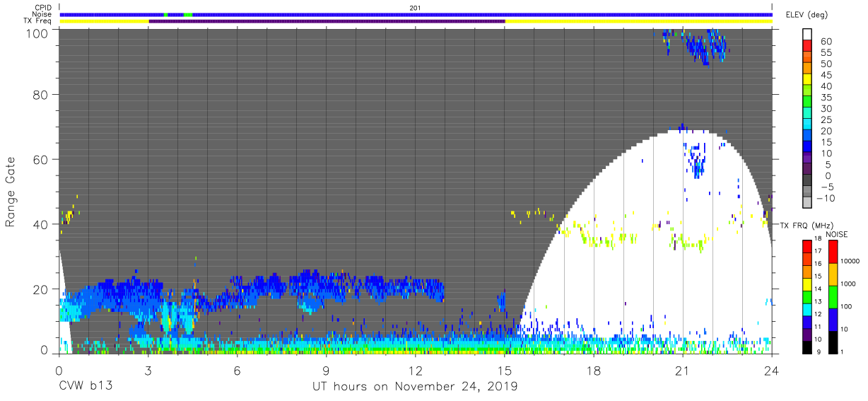The width and height of the screenshot is (868, 401).
Task: Pick the light gray bottom cell of ELEV colorbar
Action: (x=807, y=203)
